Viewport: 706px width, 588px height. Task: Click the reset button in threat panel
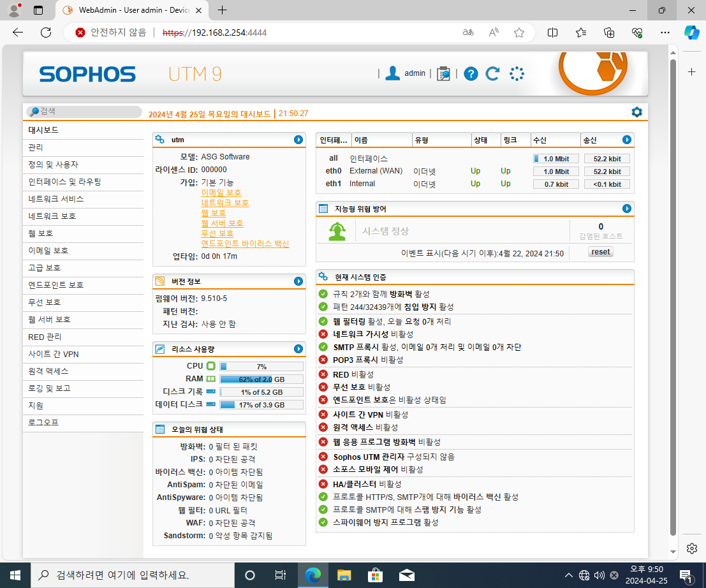601,252
